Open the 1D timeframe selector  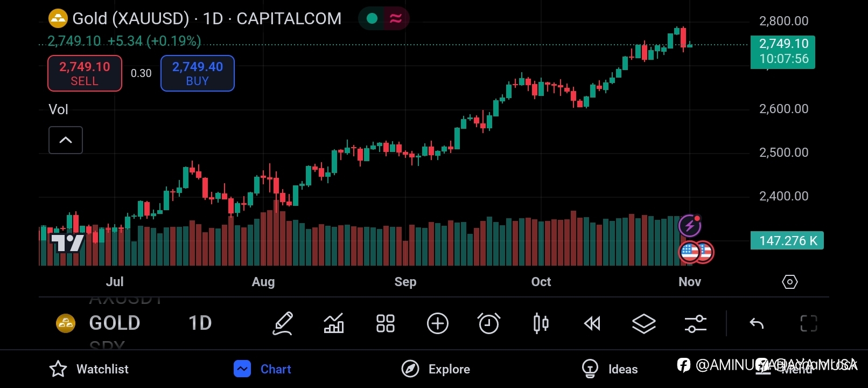coord(200,323)
